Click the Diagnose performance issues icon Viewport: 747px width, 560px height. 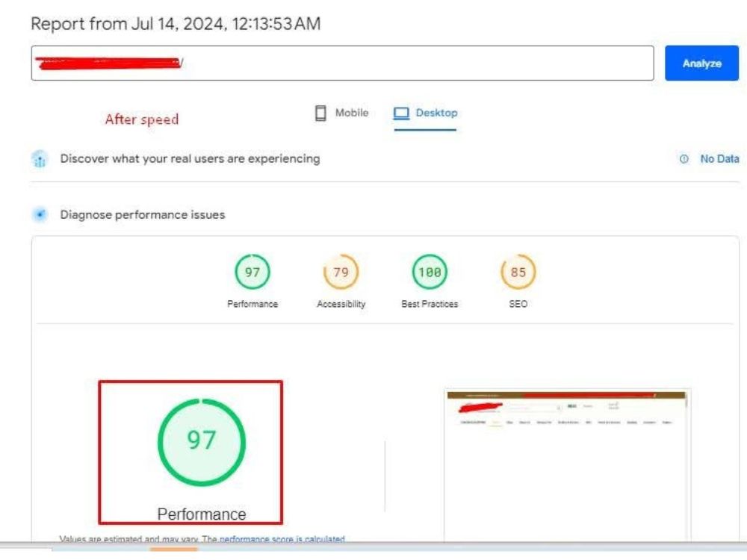(40, 215)
